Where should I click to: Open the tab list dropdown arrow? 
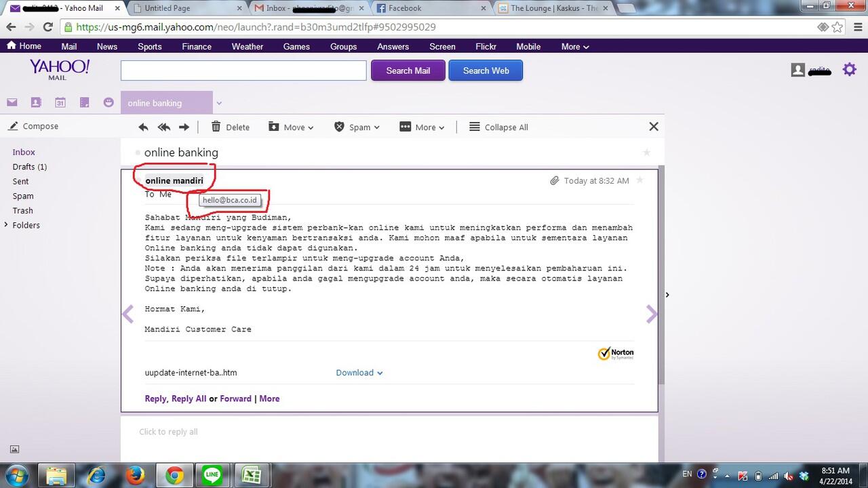point(219,104)
